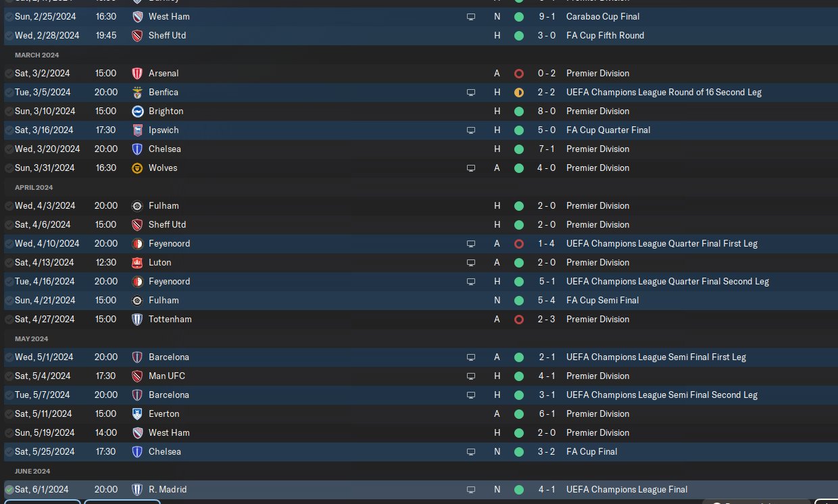Open the 4 - 1 result against R. Madrid
Viewport: 838px width, 504px height.
[x=546, y=489]
